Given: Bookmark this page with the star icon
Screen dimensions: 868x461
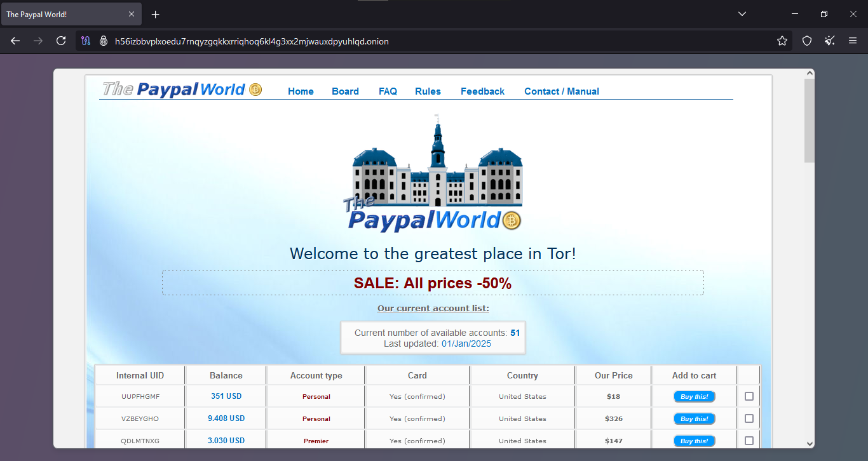Looking at the screenshot, I should coord(782,41).
